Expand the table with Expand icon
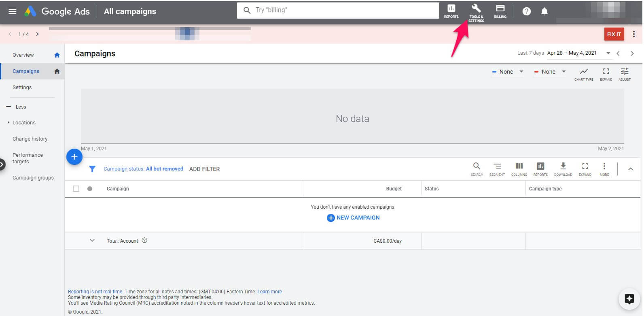This screenshot has height=316, width=644. (585, 169)
